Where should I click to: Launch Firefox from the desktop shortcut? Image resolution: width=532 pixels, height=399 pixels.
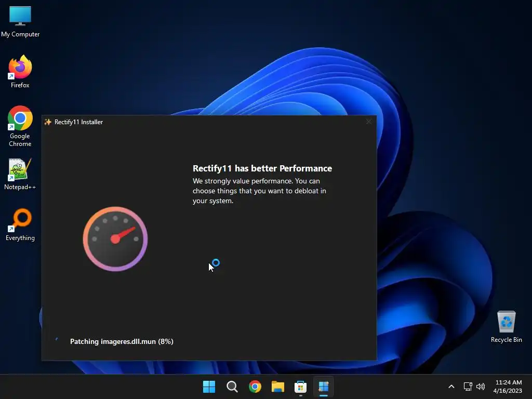(x=20, y=72)
